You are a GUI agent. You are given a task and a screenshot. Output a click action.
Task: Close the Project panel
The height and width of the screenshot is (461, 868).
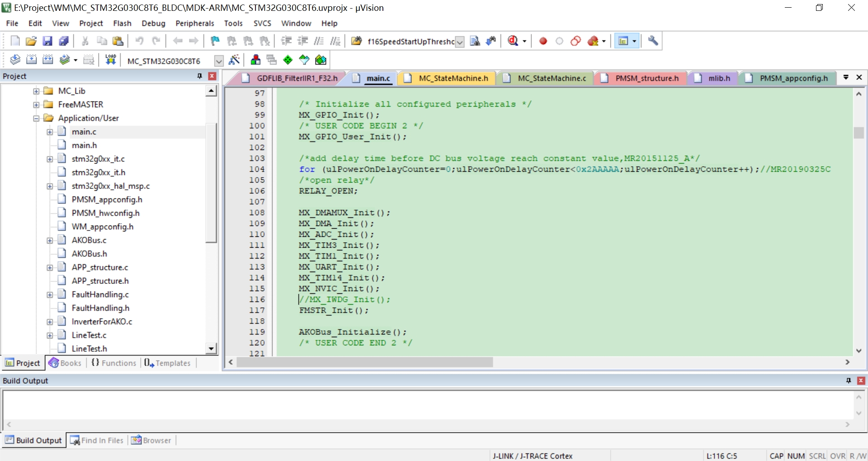click(x=212, y=76)
